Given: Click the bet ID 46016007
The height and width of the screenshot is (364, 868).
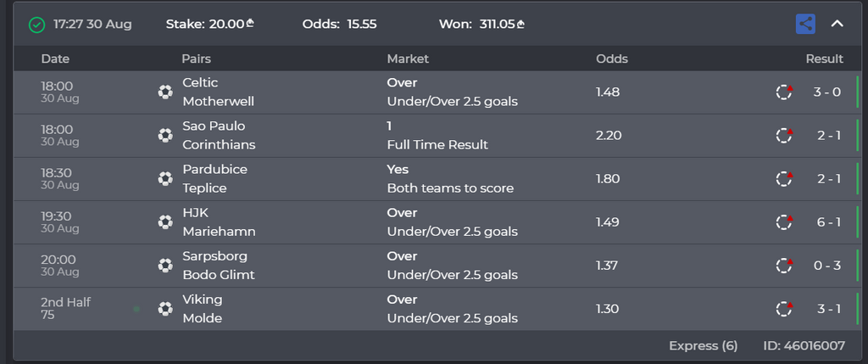Looking at the screenshot, I should (x=804, y=345).
